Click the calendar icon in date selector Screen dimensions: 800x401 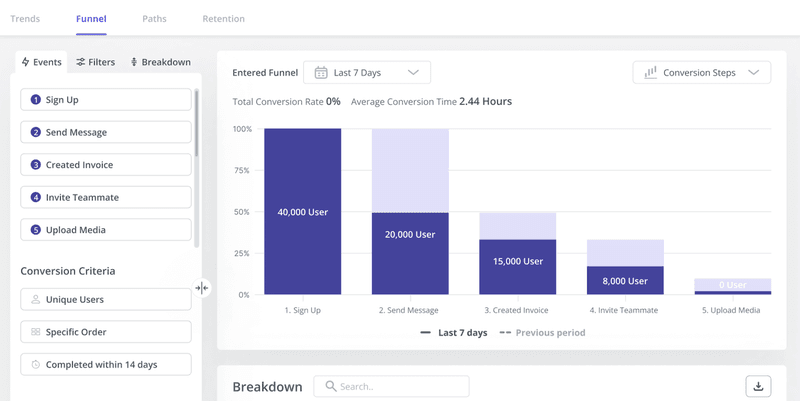[x=321, y=73]
